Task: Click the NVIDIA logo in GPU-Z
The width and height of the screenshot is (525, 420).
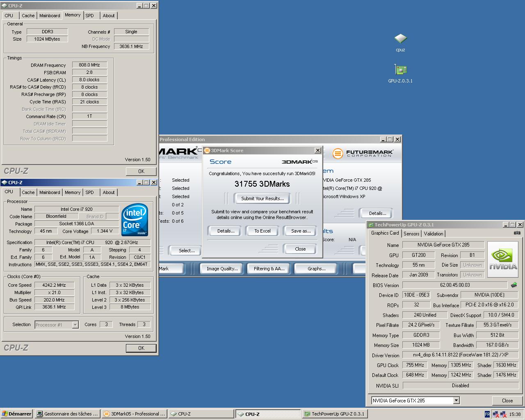Action: click(x=503, y=259)
